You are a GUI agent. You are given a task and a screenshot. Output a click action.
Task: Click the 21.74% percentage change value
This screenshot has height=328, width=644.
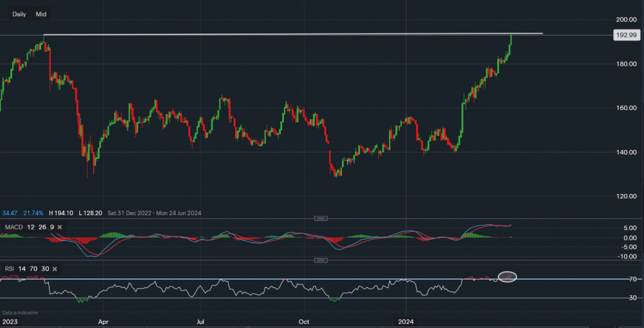(x=33, y=213)
